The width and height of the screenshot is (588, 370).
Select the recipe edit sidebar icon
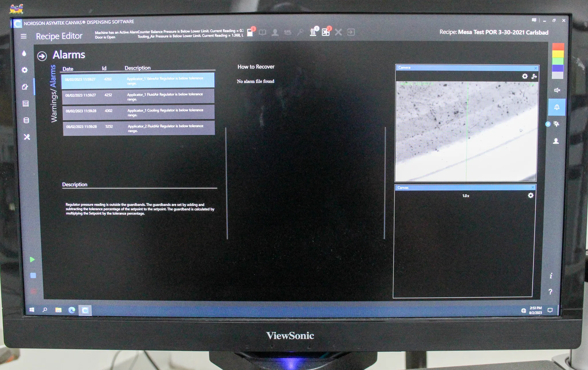coord(25,87)
